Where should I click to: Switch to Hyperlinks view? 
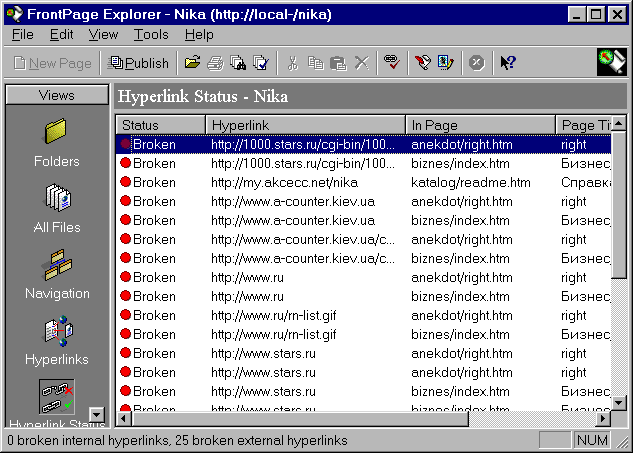tap(57, 340)
